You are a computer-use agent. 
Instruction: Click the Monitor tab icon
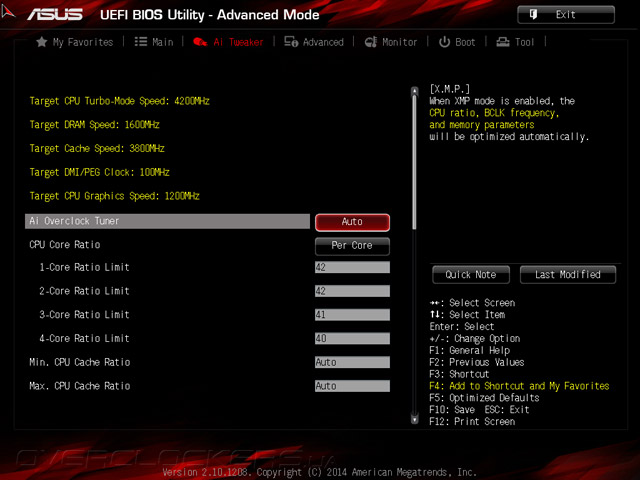click(x=371, y=42)
